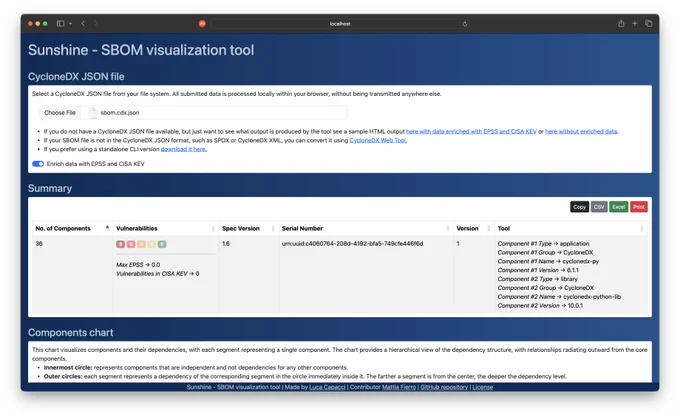680x419 pixels.
Task: Reload the page with the refresh icon
Action: [x=464, y=24]
